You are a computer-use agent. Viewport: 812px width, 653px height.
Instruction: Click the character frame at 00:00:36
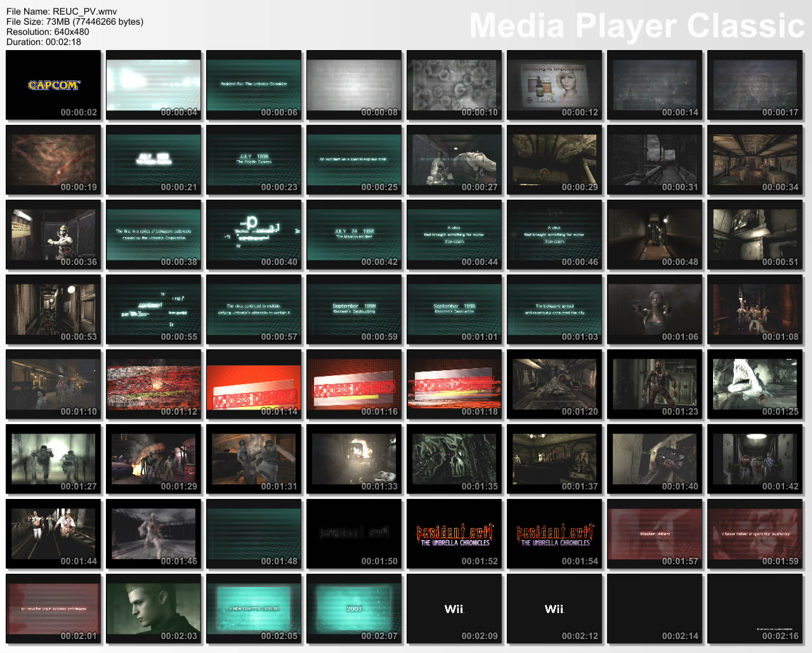coord(53,235)
